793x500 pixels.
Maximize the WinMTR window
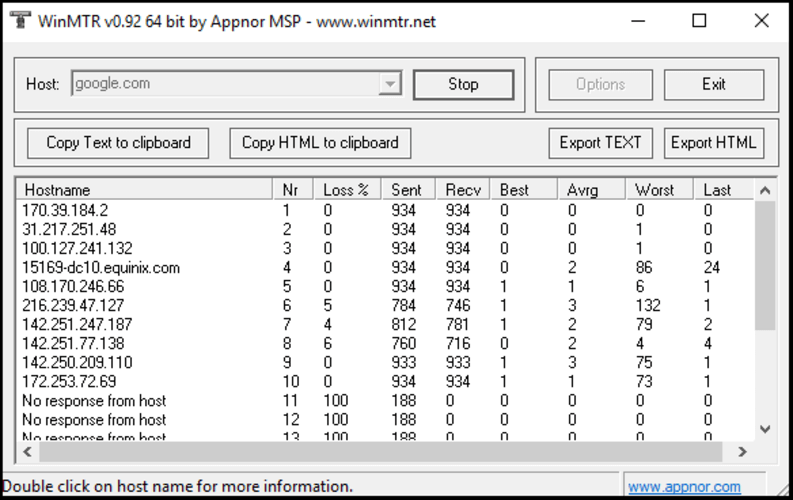coord(699,21)
